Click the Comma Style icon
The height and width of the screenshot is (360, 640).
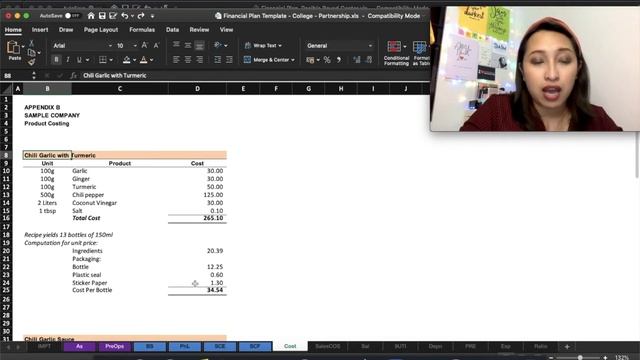pyautogui.click(x=339, y=60)
